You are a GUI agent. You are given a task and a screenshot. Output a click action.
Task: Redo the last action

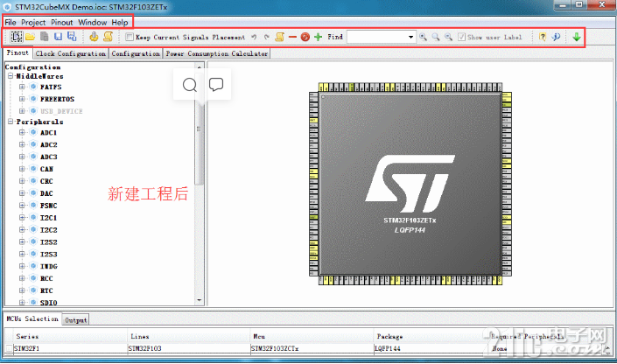tap(267, 37)
